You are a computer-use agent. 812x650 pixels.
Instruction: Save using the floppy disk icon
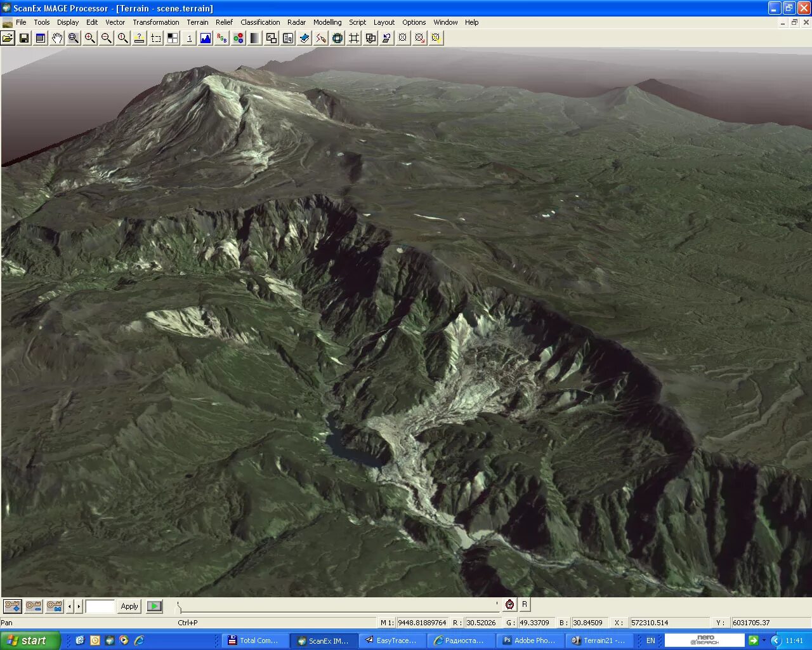coord(24,38)
